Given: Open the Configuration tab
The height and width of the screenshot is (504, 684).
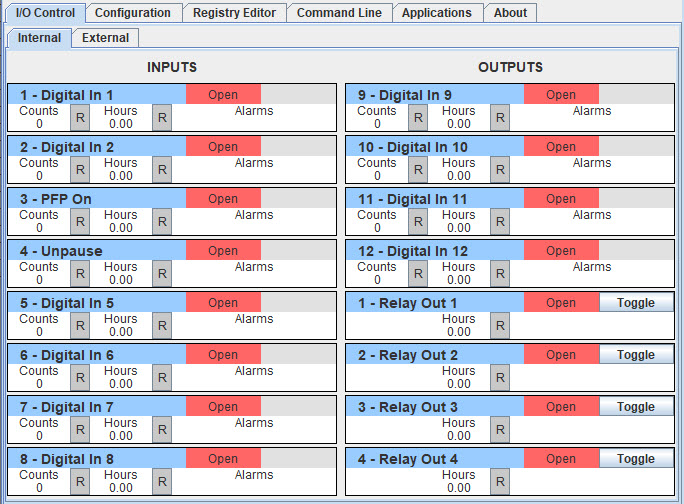Looking at the screenshot, I should [133, 13].
